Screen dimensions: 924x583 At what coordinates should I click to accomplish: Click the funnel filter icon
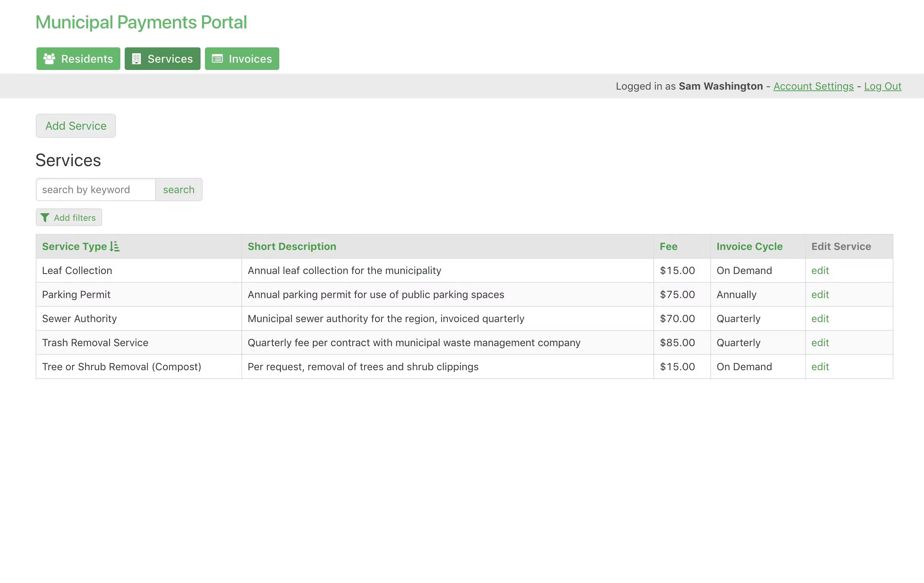[45, 218]
